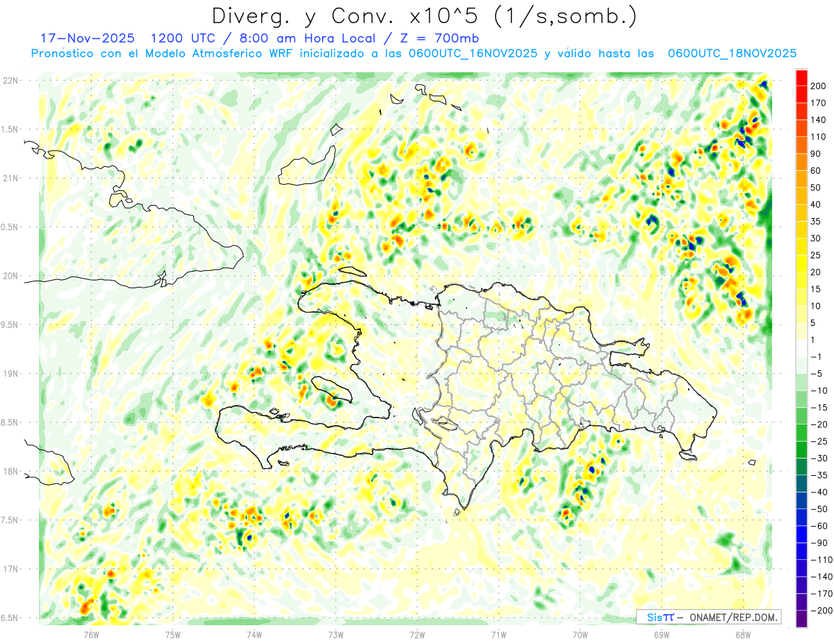Click the '50' value on the colorbar

coord(816,188)
